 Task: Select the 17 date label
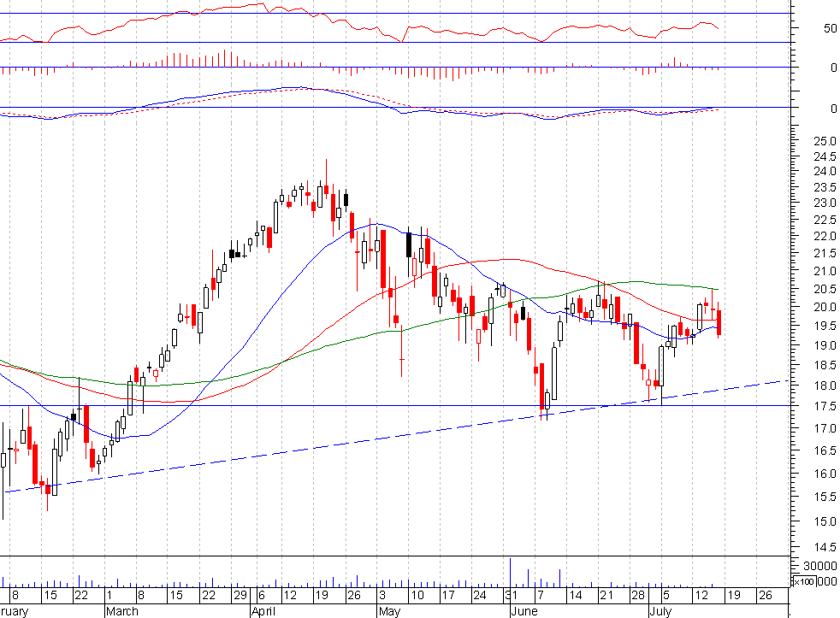(x=448, y=596)
